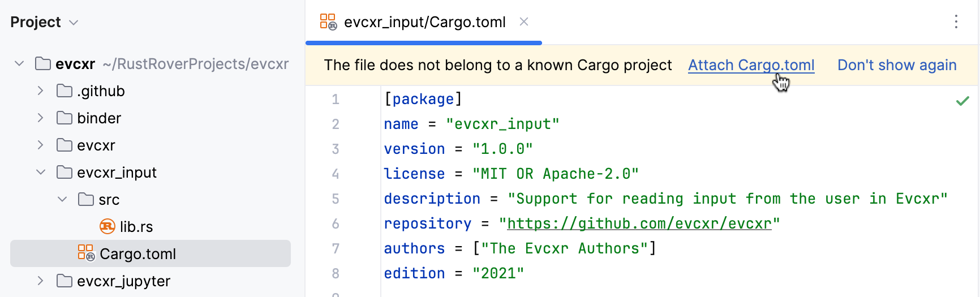Open the Project view dropdown

pyautogui.click(x=73, y=23)
